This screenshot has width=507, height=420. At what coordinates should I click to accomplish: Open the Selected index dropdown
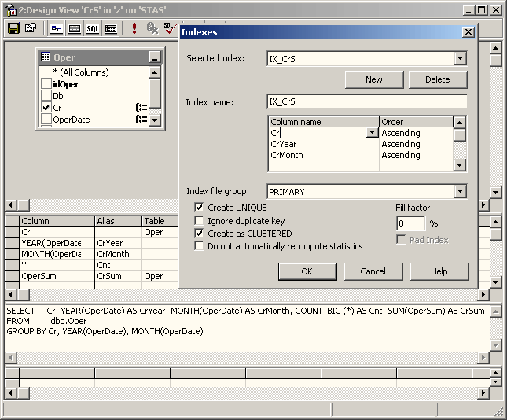461,59
